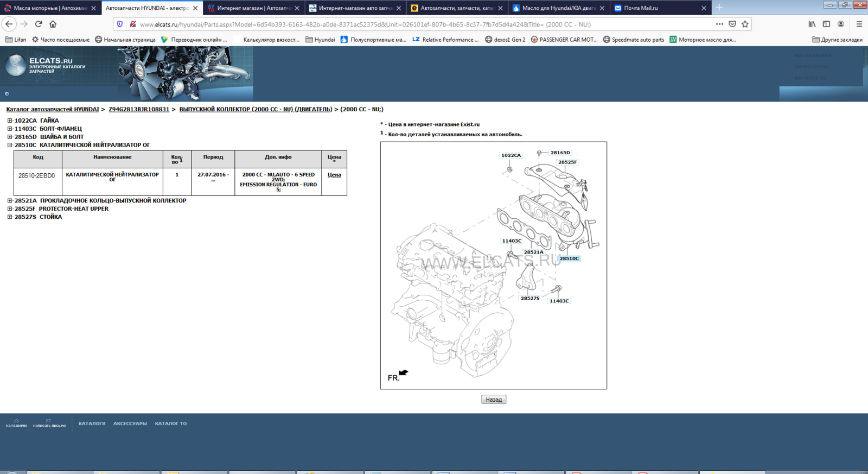
Task: Close the 'Масла моторные' tab
Action: pos(93,8)
